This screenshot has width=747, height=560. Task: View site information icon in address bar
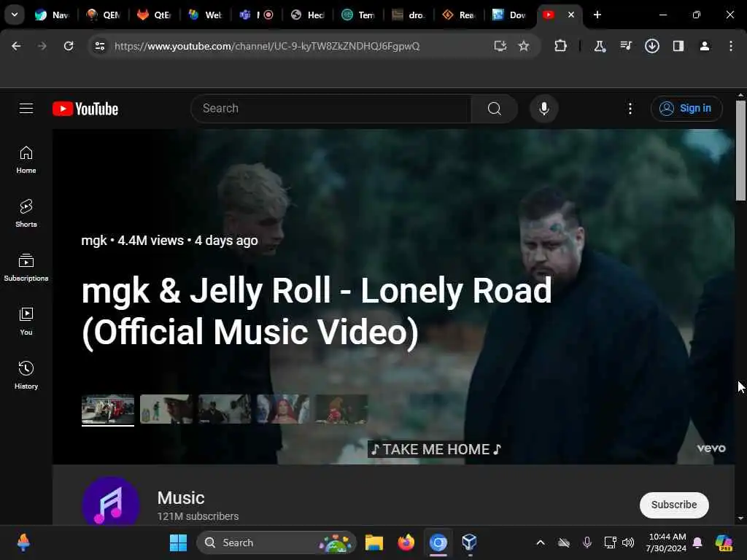(x=99, y=46)
